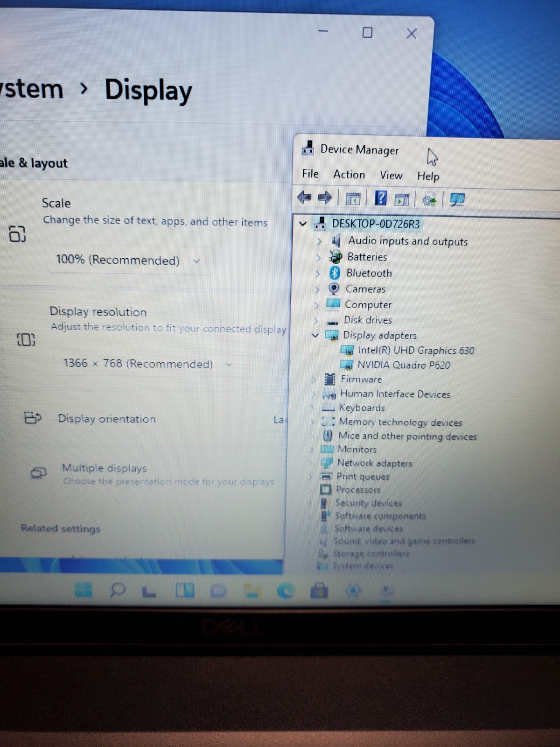This screenshot has height=747, width=560.
Task: Open Microsoft Store from the taskbar
Action: click(319, 591)
